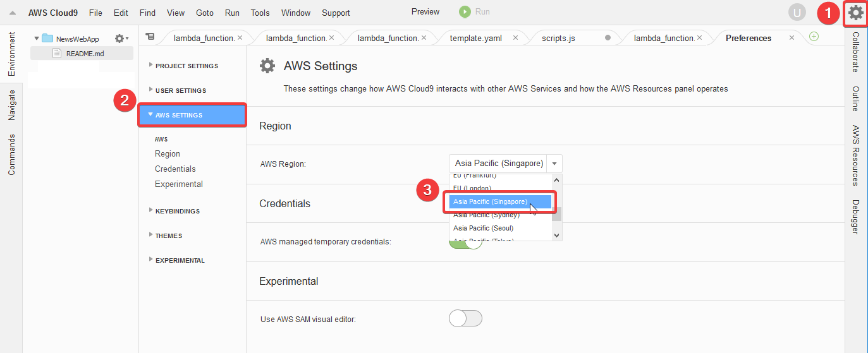
Task: Open the Outline panel
Action: click(x=855, y=99)
